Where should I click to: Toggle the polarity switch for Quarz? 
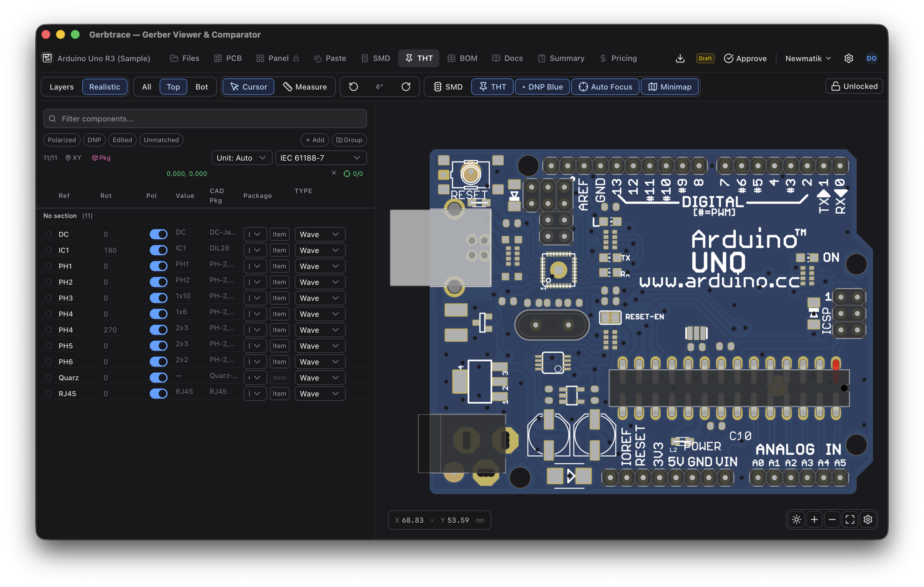[x=158, y=378]
